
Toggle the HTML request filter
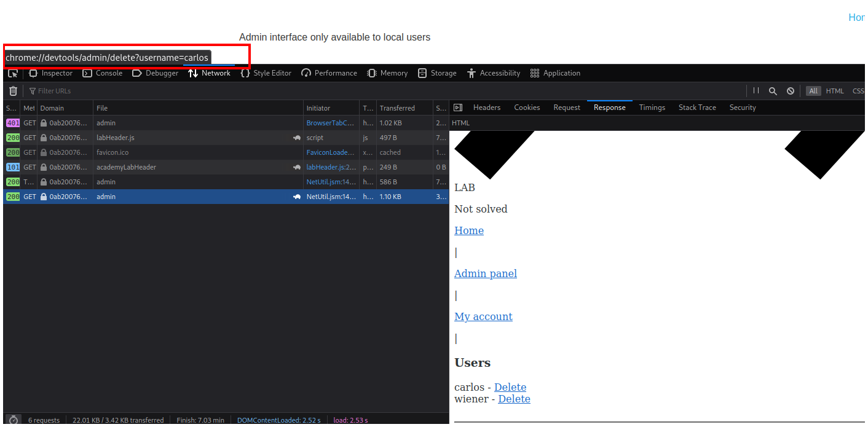(835, 91)
